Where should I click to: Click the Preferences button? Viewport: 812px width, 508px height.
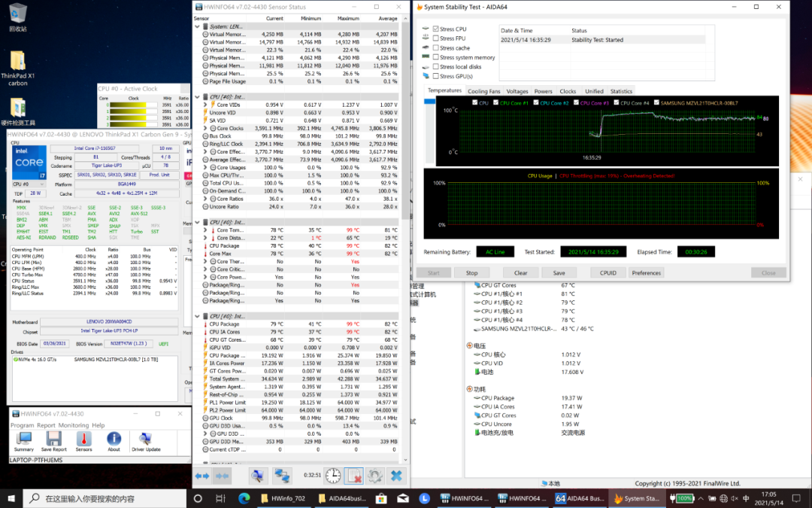pyautogui.click(x=647, y=272)
